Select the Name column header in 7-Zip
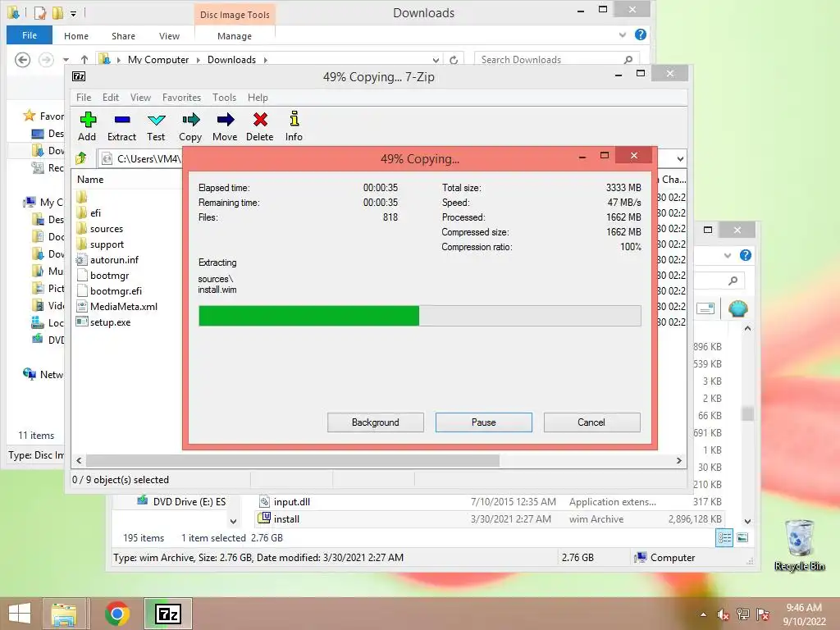This screenshot has width=840, height=630. click(90, 180)
